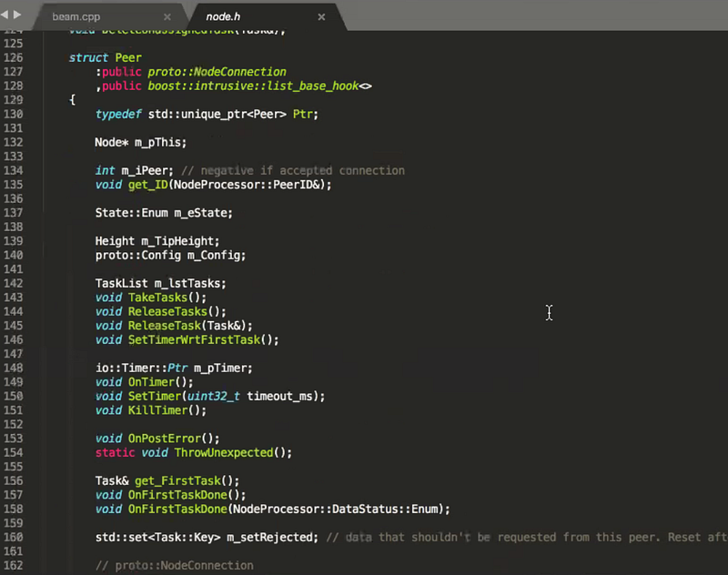Click 'int m_iPeer;' declaration
The width and height of the screenshot is (728, 575).
click(134, 170)
